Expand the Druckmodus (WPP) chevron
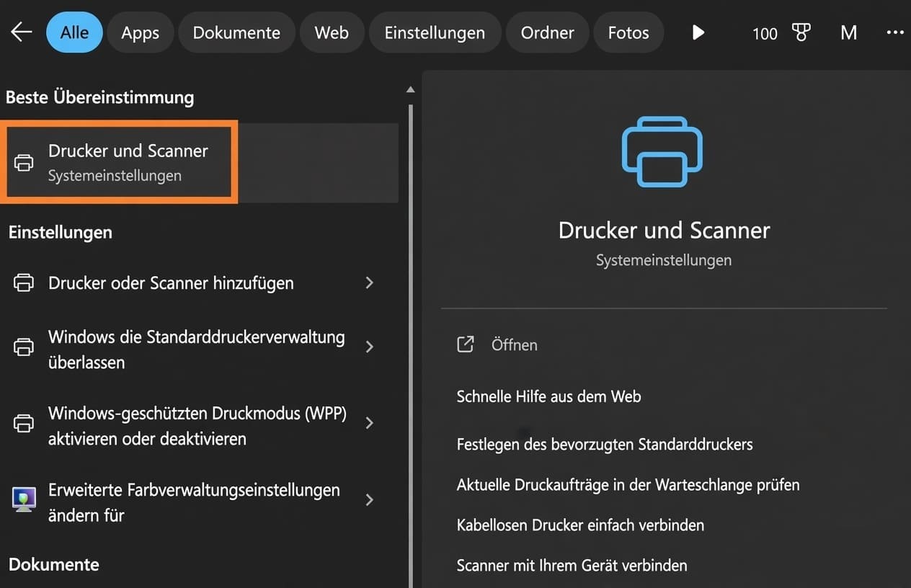 (x=369, y=423)
